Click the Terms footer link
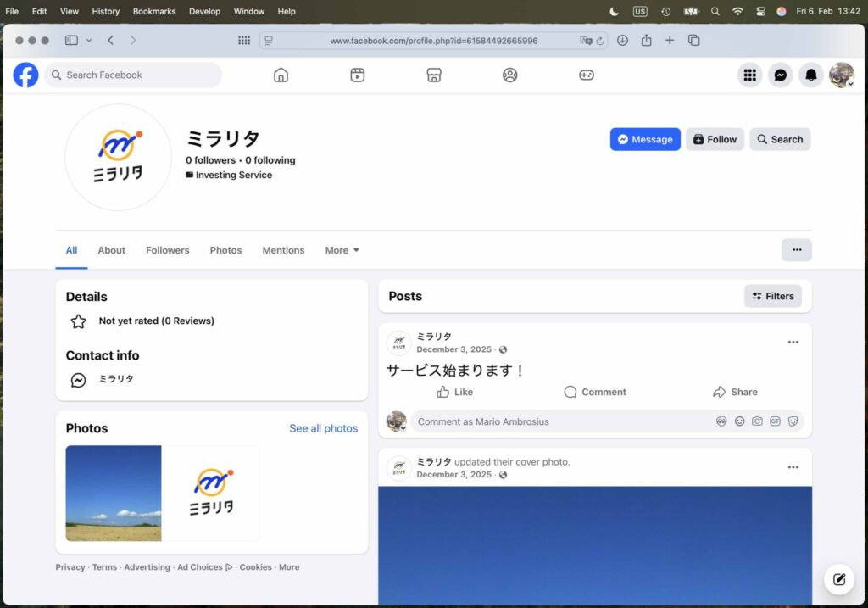868x608 pixels. pyautogui.click(x=104, y=567)
